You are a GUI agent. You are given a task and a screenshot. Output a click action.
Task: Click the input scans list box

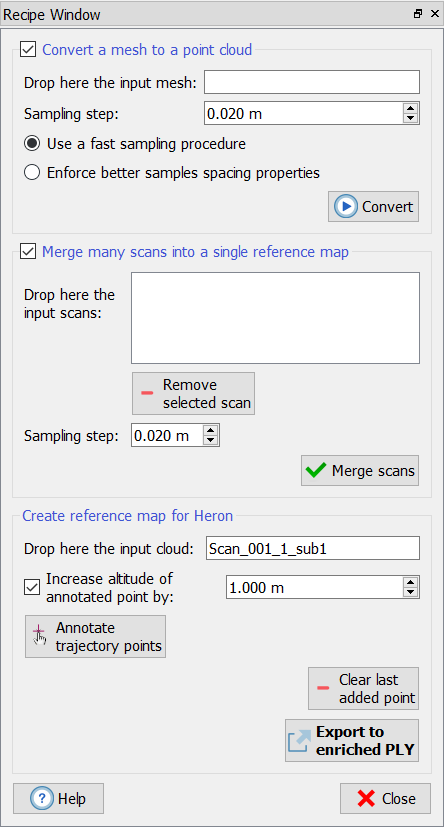point(275,318)
